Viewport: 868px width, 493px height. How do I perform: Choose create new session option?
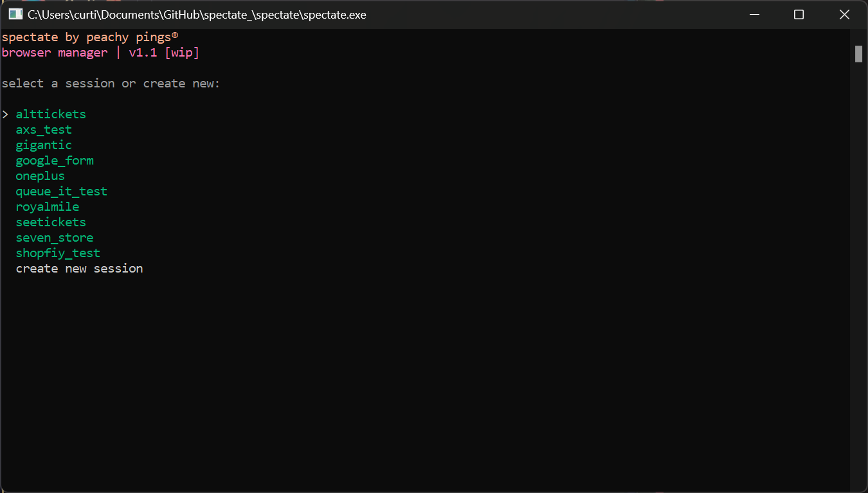(79, 269)
